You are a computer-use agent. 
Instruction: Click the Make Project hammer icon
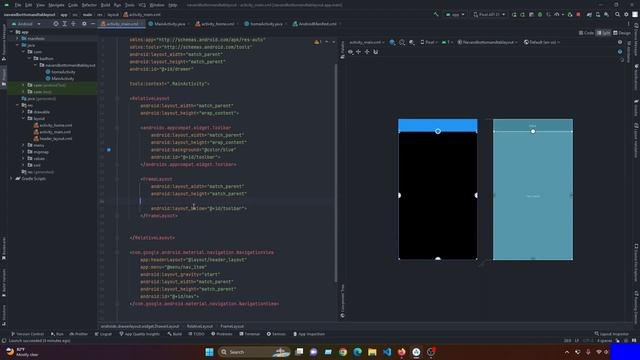click(x=436, y=14)
